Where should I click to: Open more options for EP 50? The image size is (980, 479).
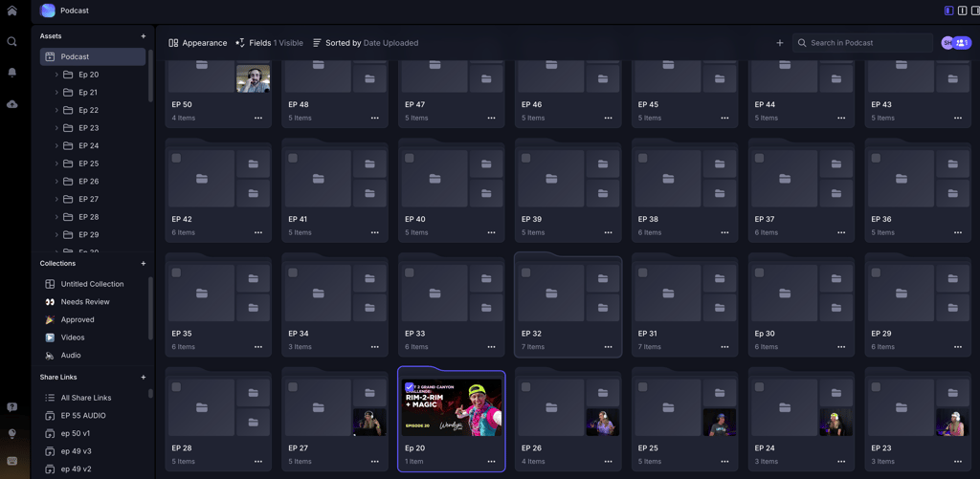[258, 118]
